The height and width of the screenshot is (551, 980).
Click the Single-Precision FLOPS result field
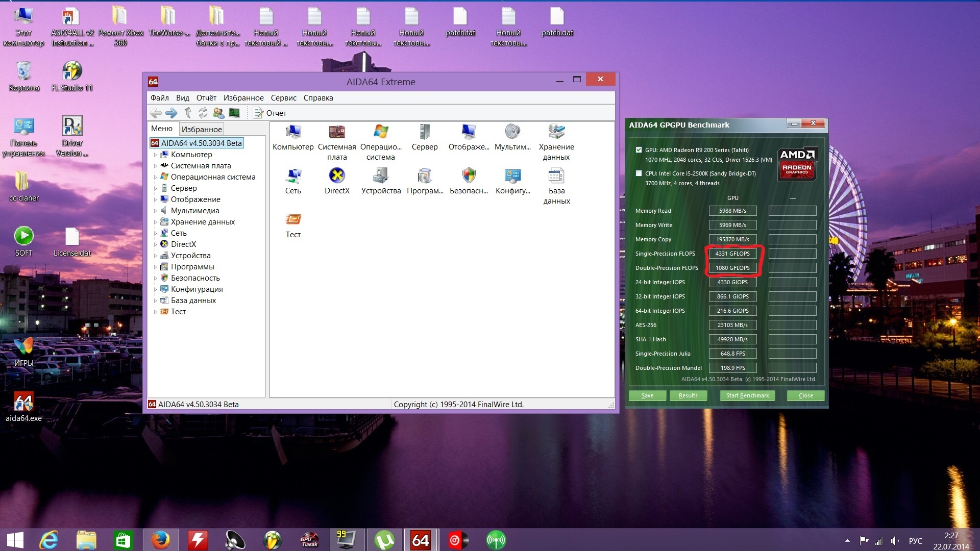tap(732, 254)
